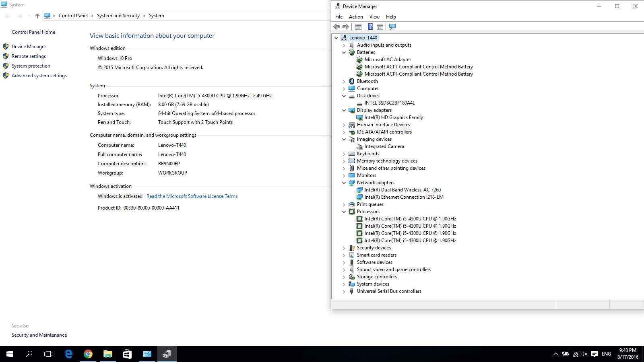Open Action Center notifications icon
The width and height of the screenshot is (644, 362).
pos(594,354)
